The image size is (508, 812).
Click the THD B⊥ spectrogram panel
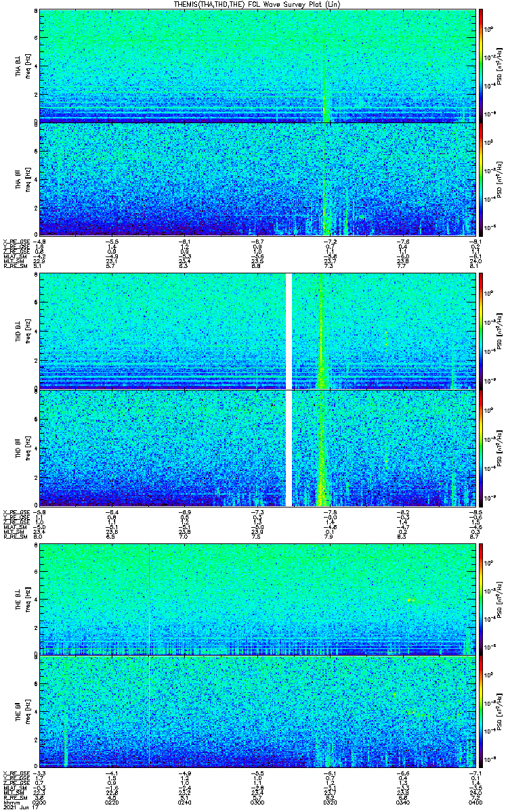coord(256,332)
